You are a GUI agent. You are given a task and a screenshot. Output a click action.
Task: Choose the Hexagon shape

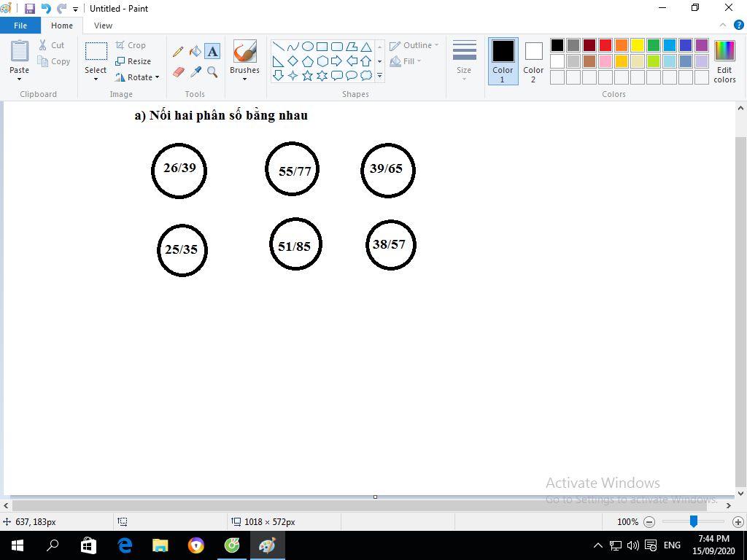tap(322, 61)
